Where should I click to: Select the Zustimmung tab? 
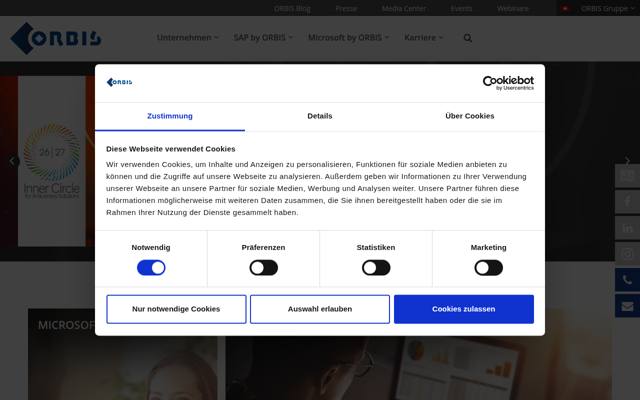(170, 116)
